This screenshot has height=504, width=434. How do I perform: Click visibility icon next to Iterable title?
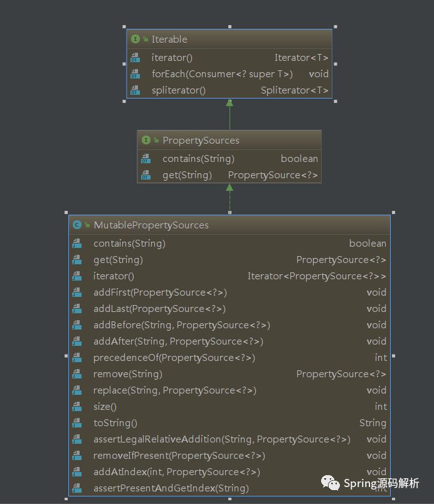click(x=146, y=39)
